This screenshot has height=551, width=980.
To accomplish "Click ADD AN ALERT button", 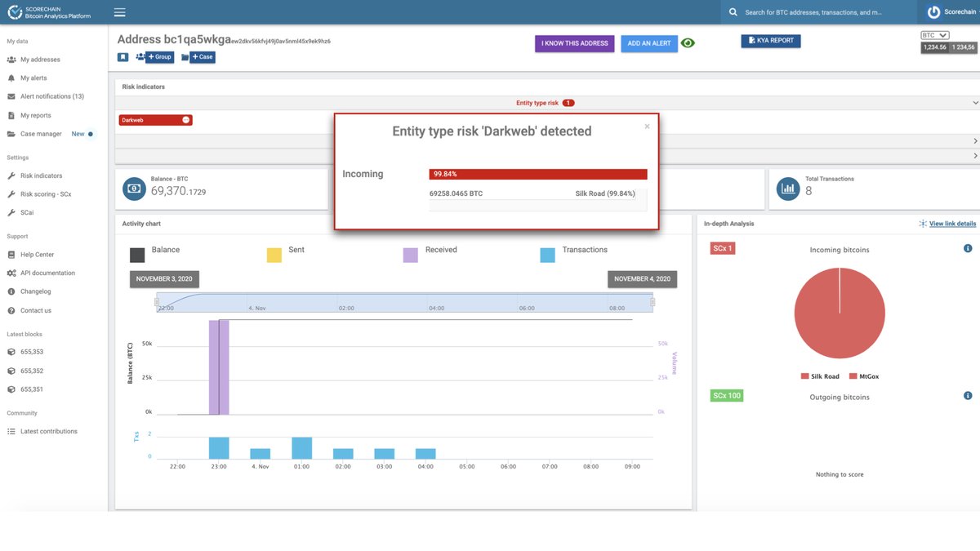I will (x=649, y=43).
